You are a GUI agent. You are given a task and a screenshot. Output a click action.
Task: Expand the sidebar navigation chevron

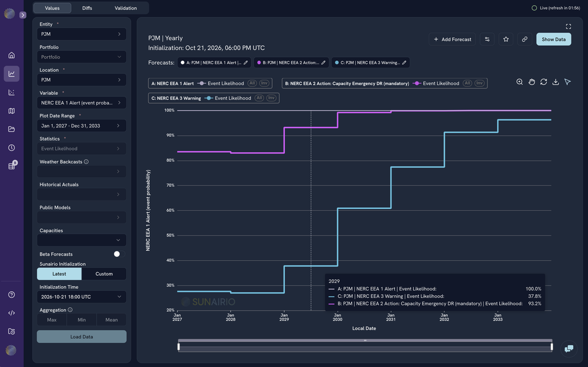[23, 15]
